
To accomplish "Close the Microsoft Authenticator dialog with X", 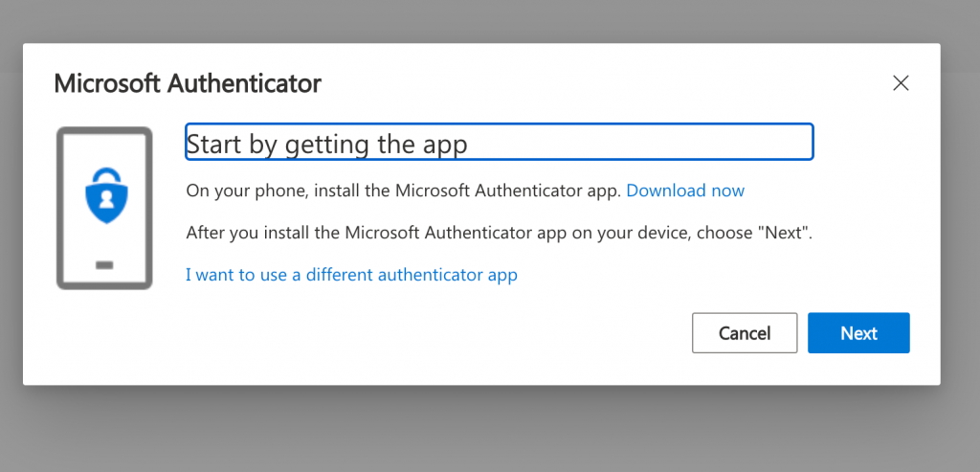I will coord(900,83).
